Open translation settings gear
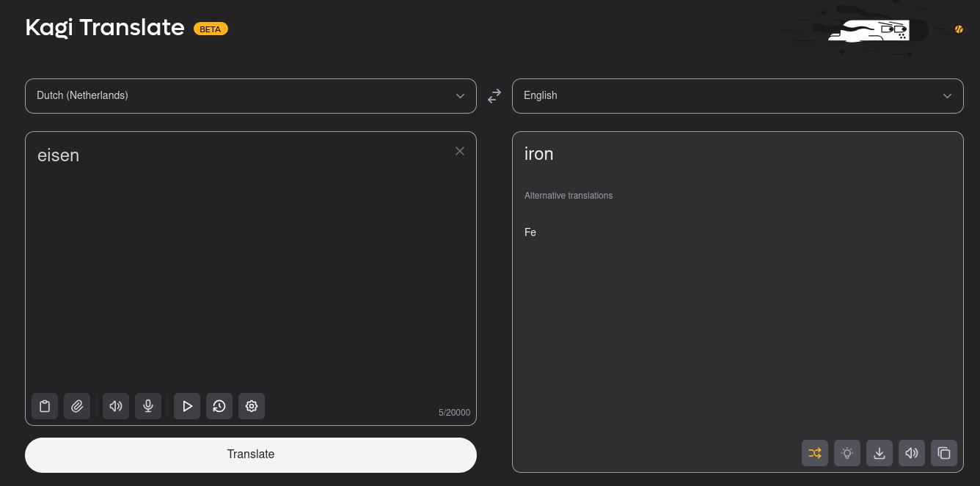Image resolution: width=980 pixels, height=486 pixels. pos(252,406)
